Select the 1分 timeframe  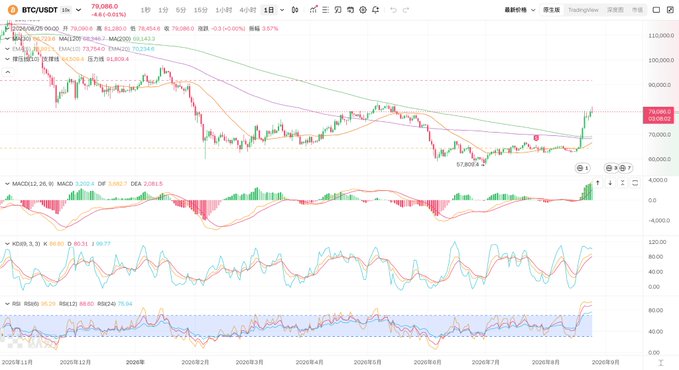click(163, 10)
